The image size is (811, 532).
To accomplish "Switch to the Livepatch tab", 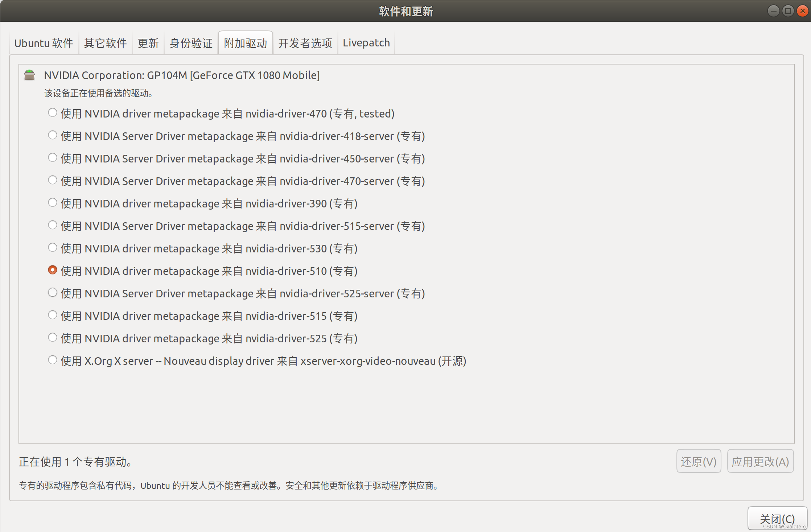I will coord(366,42).
